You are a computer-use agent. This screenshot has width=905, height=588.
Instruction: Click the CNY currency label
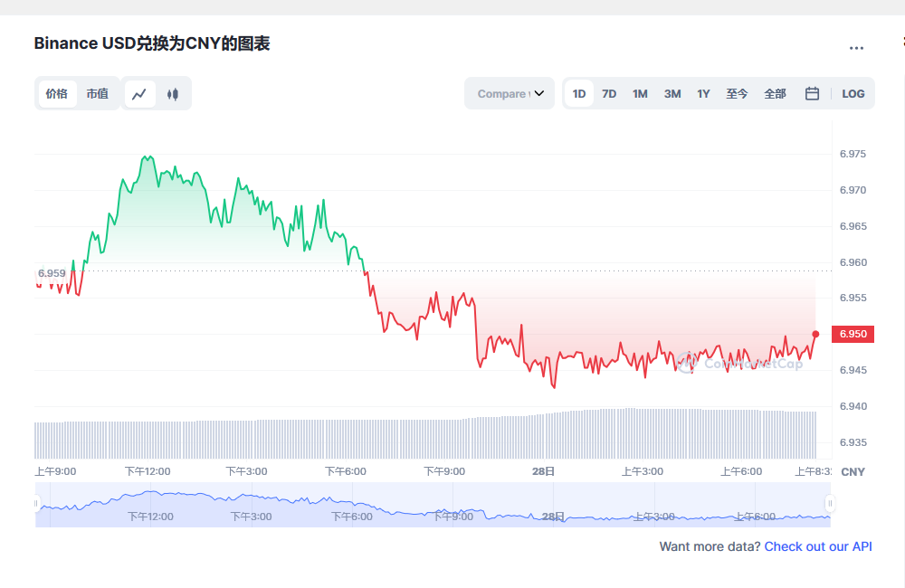[853, 472]
